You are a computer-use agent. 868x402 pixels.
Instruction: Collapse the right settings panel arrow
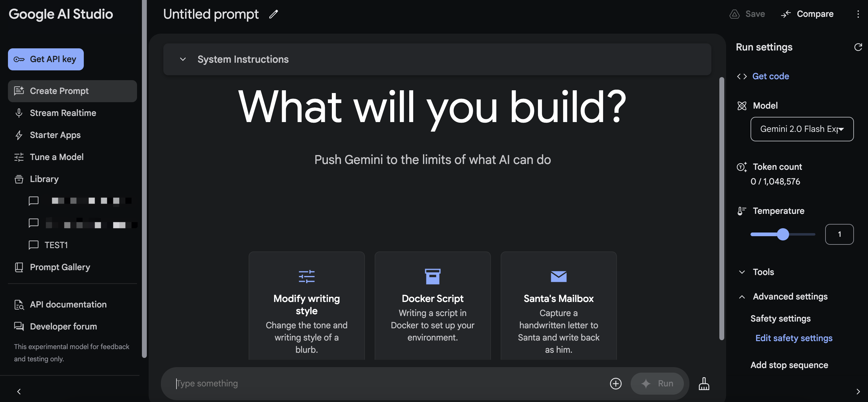(858, 391)
